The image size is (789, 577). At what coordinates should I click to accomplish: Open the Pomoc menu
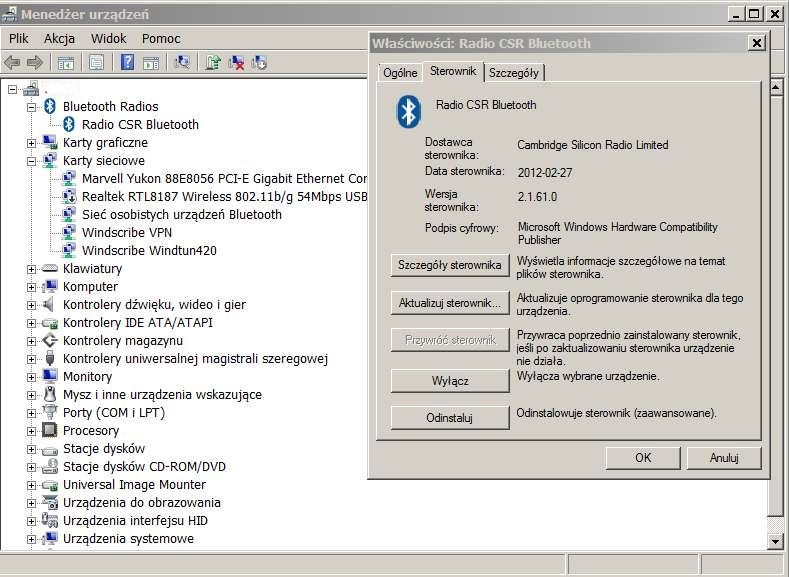click(161, 38)
